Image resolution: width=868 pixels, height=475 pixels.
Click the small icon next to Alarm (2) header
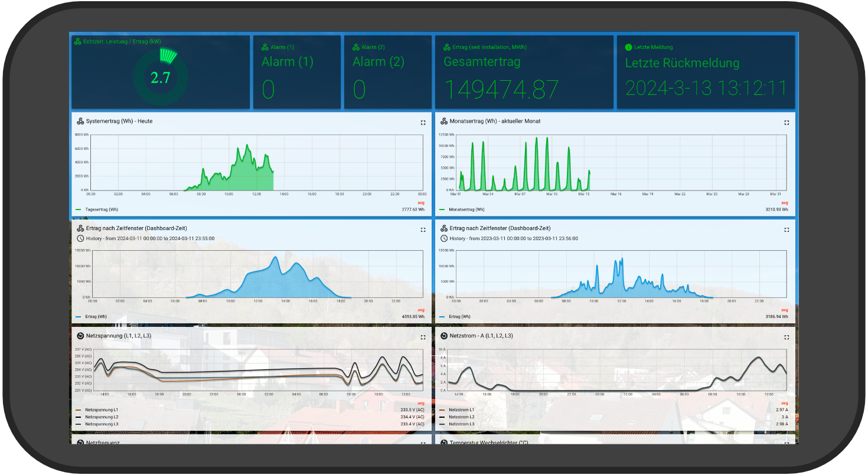click(356, 47)
